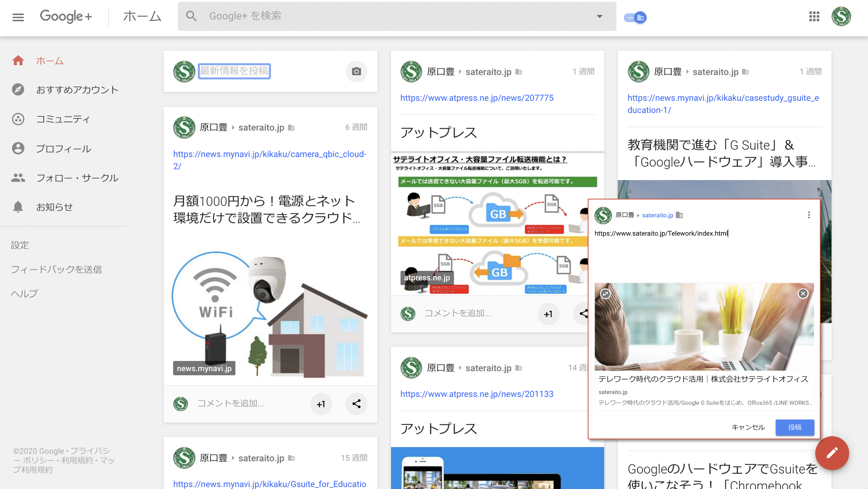
Task: Click 月額1000円から post headline
Action: tap(267, 210)
